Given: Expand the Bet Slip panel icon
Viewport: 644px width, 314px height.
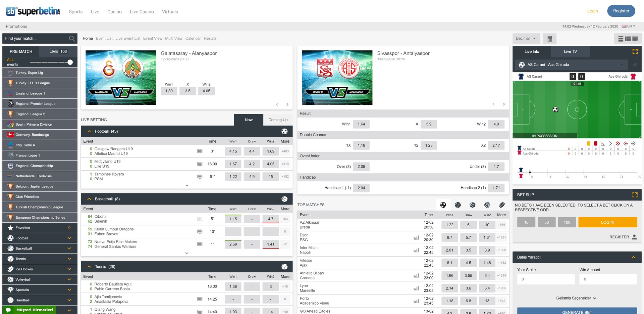Looking at the screenshot, I should click(635, 195).
